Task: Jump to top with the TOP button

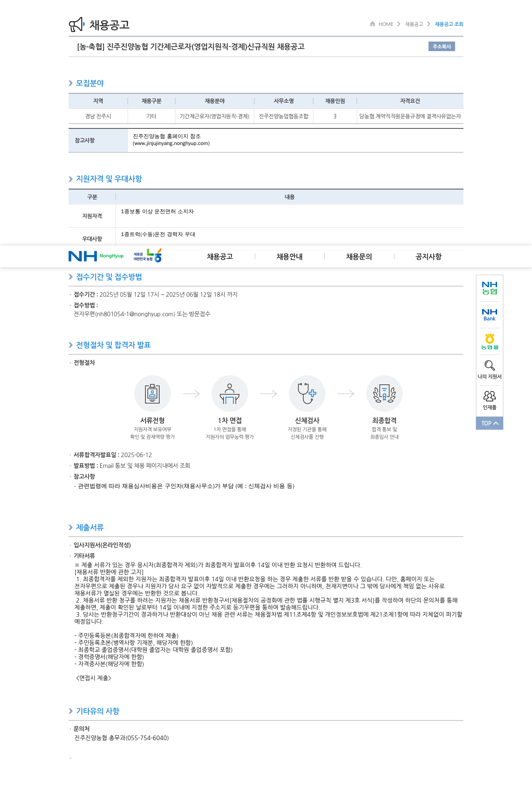Action: 490,423
